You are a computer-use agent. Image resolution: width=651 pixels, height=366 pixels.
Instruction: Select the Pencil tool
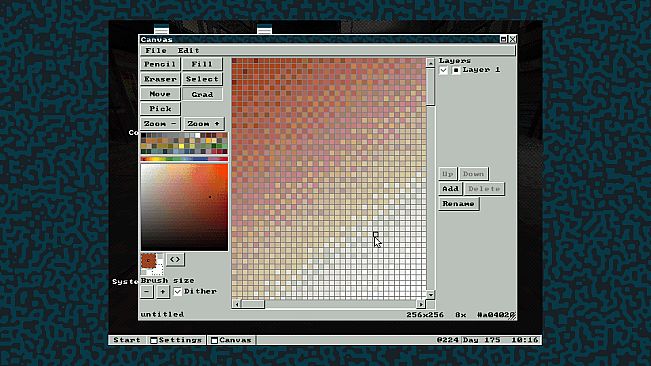[x=160, y=64]
